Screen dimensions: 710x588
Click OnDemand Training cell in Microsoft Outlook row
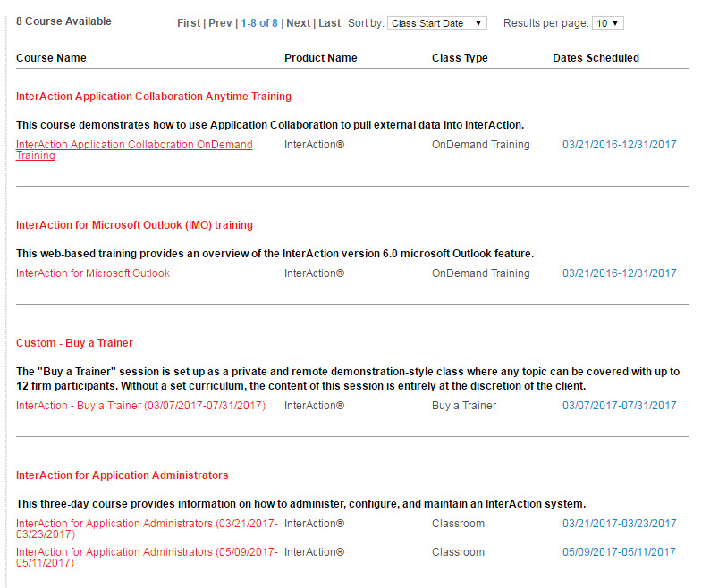tap(480, 273)
